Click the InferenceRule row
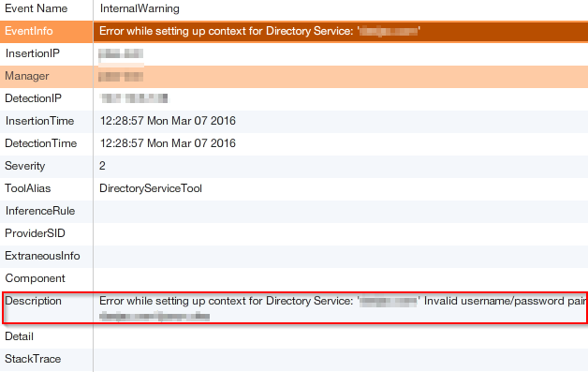 tap(294, 212)
